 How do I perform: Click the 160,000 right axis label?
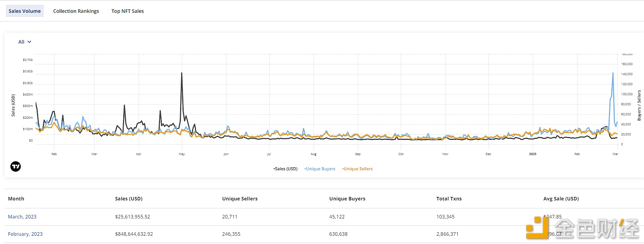click(627, 64)
